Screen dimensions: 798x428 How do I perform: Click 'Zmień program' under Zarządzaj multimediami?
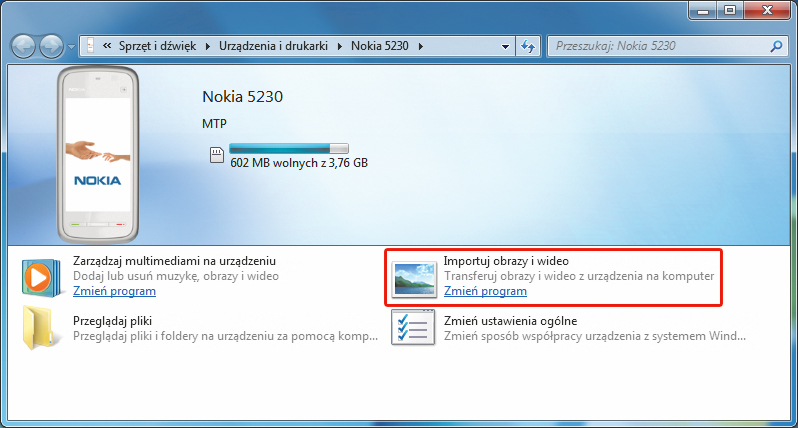(x=114, y=291)
